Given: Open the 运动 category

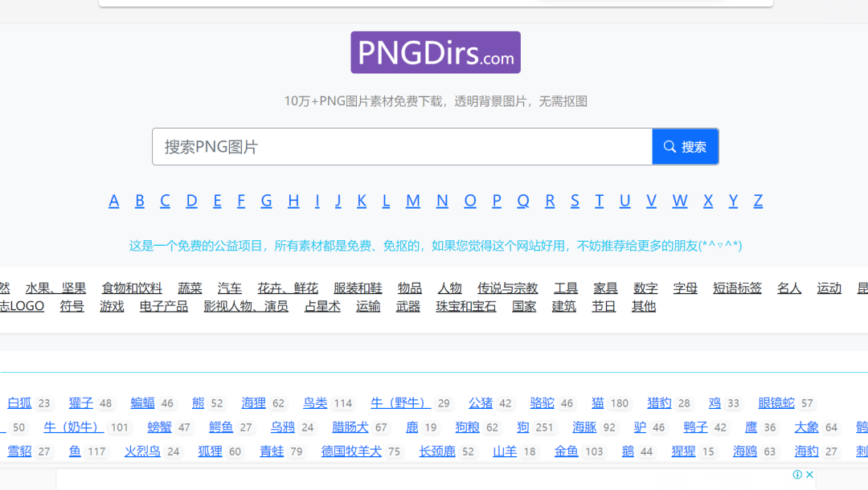Looking at the screenshot, I should click(829, 288).
